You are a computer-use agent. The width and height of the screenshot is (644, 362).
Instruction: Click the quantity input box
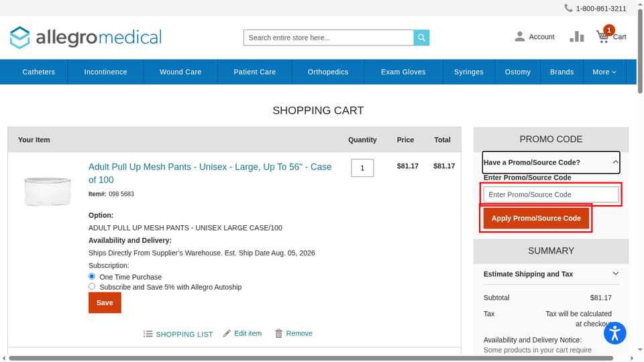[x=362, y=168]
